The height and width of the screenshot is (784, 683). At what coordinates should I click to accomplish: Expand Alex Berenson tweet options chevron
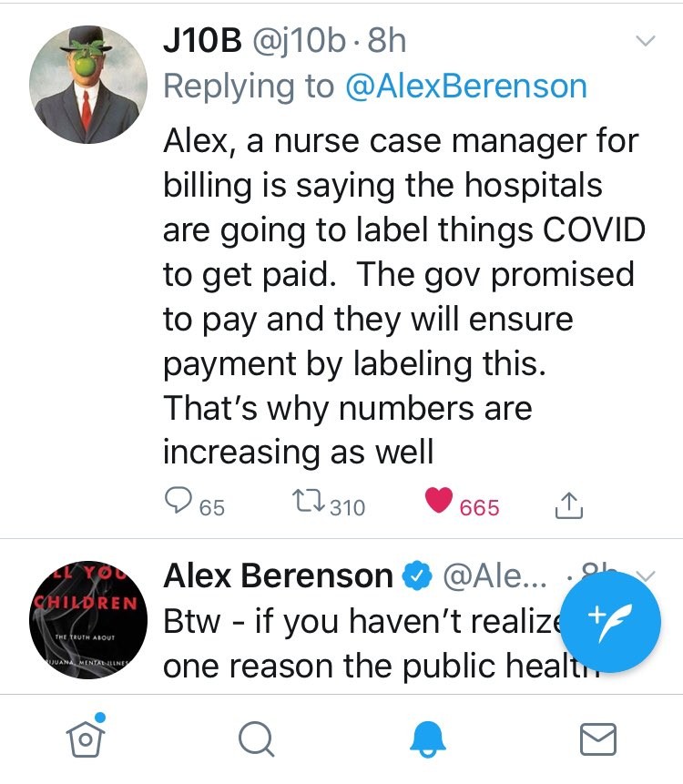pos(647,576)
